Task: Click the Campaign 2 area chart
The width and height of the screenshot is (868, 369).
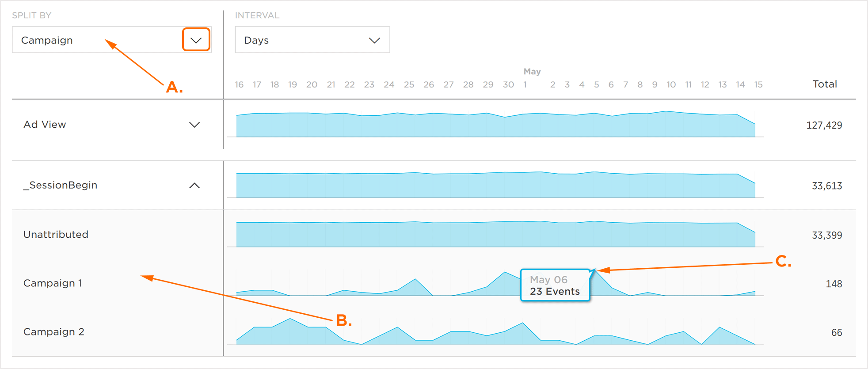Action: [495, 337]
